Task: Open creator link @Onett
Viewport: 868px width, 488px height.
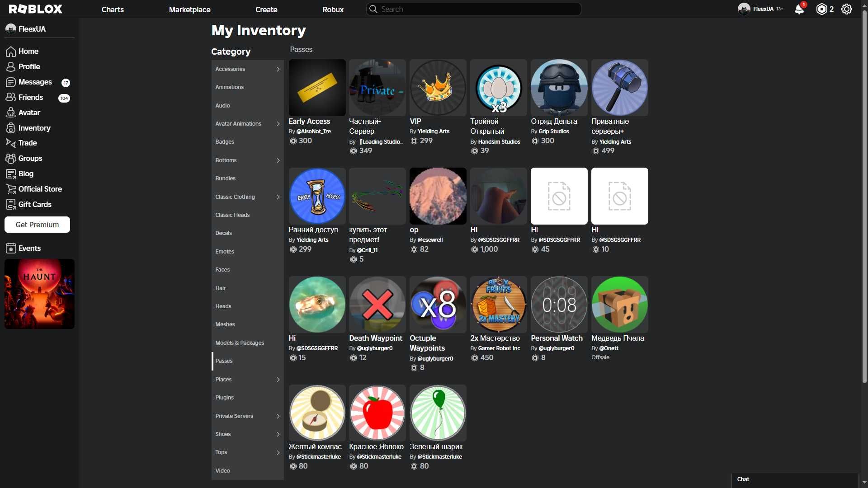Action: tap(609, 348)
